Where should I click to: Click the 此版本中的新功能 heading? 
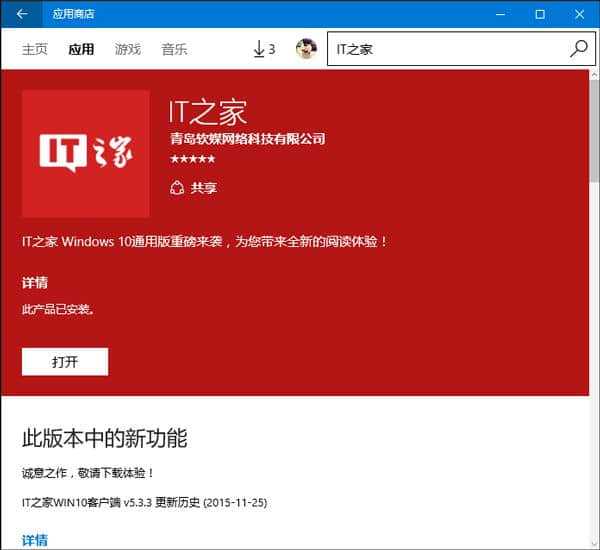coord(104,438)
